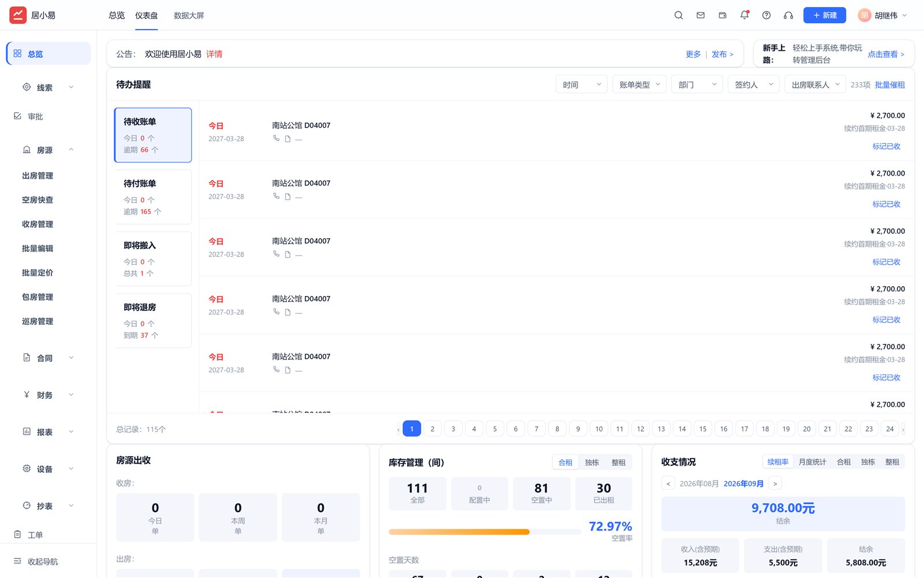924x578 pixels.
Task: Select the 待付账单 reminder card
Action: pos(153,197)
